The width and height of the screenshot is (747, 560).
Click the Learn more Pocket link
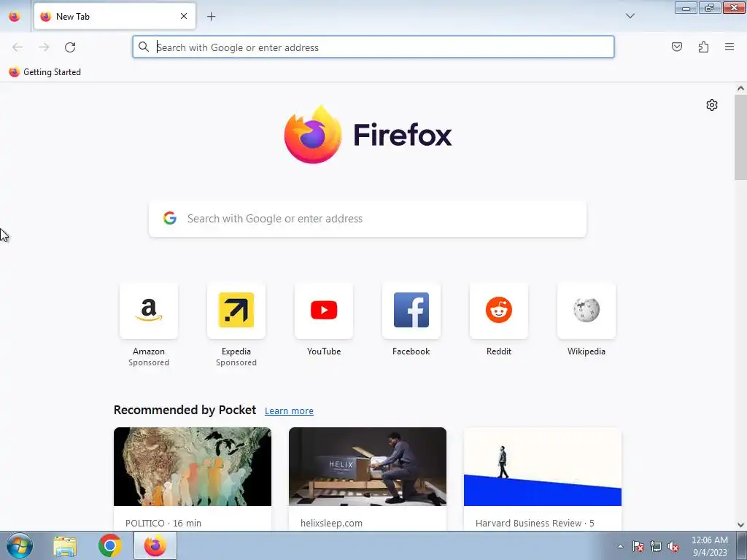(289, 411)
